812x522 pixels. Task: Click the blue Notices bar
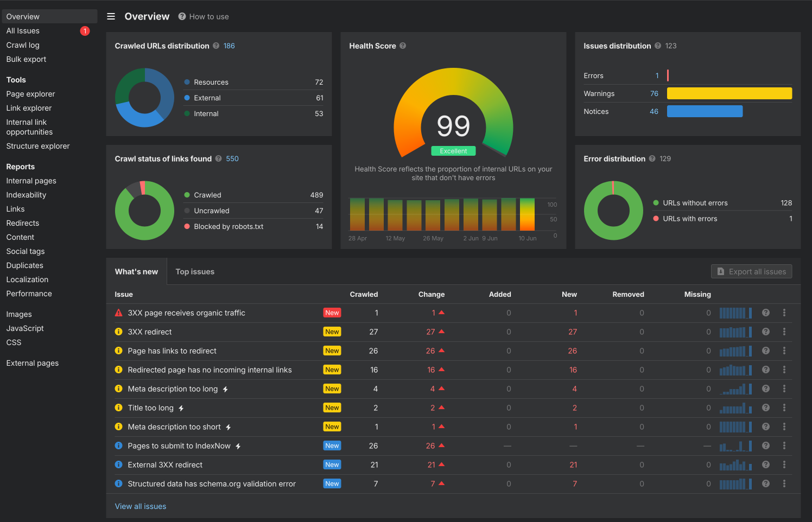click(x=705, y=111)
